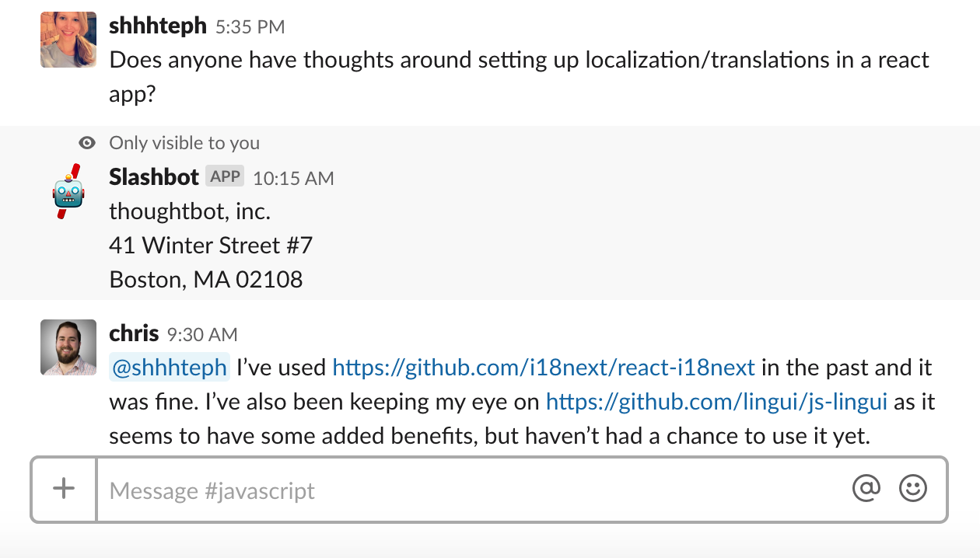Click the eye icon beside Only visible to you
Viewport: 980px width, 558px height.
pyautogui.click(x=88, y=143)
